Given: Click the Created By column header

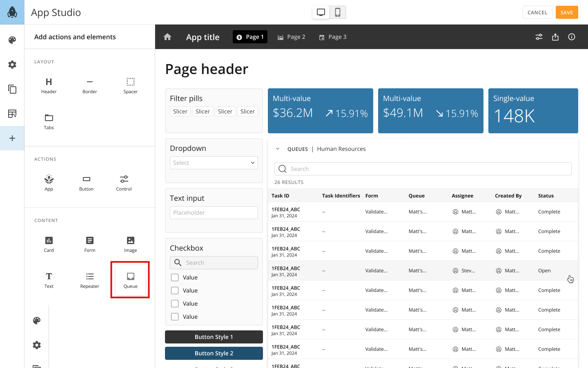Looking at the screenshot, I should (x=508, y=196).
